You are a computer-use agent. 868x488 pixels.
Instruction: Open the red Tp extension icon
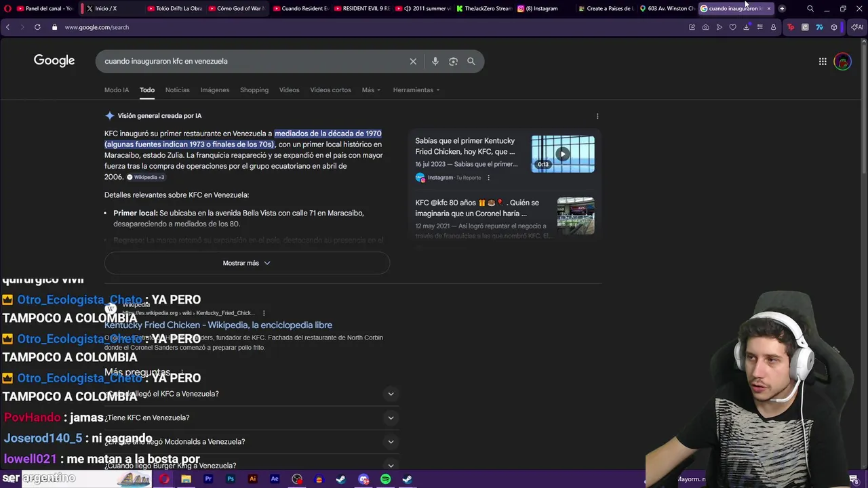(x=791, y=27)
